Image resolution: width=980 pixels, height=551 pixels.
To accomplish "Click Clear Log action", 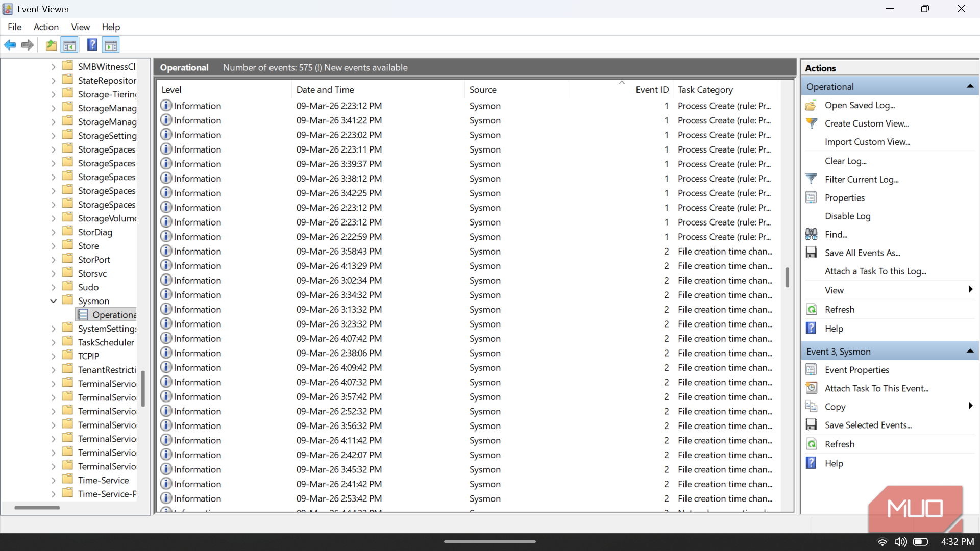I will point(845,161).
